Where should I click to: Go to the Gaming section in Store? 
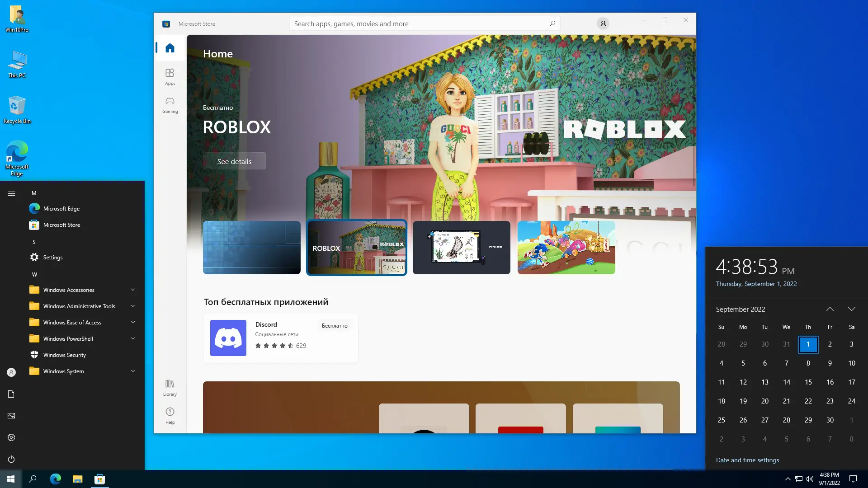tap(170, 104)
